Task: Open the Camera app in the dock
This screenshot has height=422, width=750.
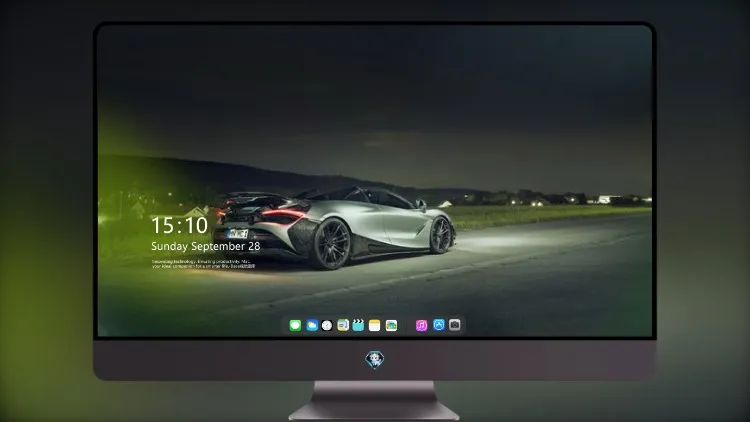Action: (455, 325)
